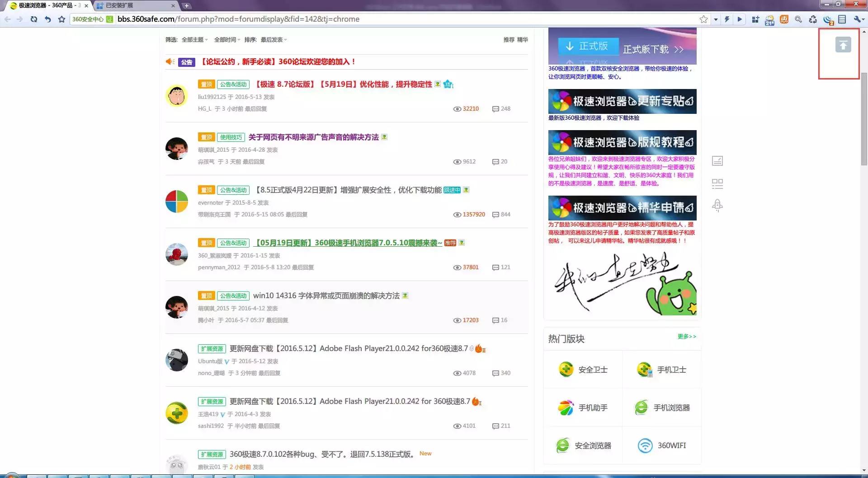868x478 pixels.
Task: Click the 精华 filter link
Action: tap(523, 40)
